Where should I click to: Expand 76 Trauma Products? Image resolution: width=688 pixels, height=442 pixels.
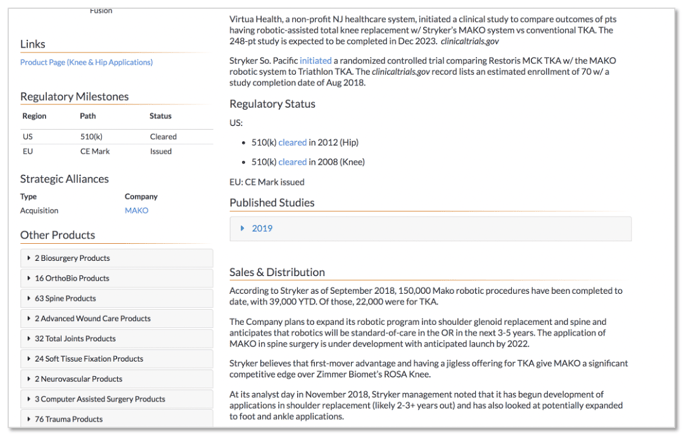click(117, 419)
